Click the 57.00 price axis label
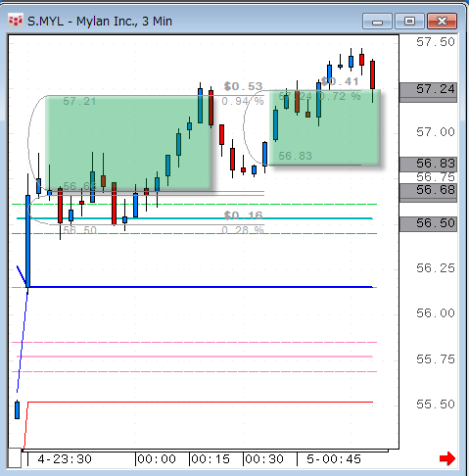This screenshot has width=469, height=476. (x=436, y=132)
